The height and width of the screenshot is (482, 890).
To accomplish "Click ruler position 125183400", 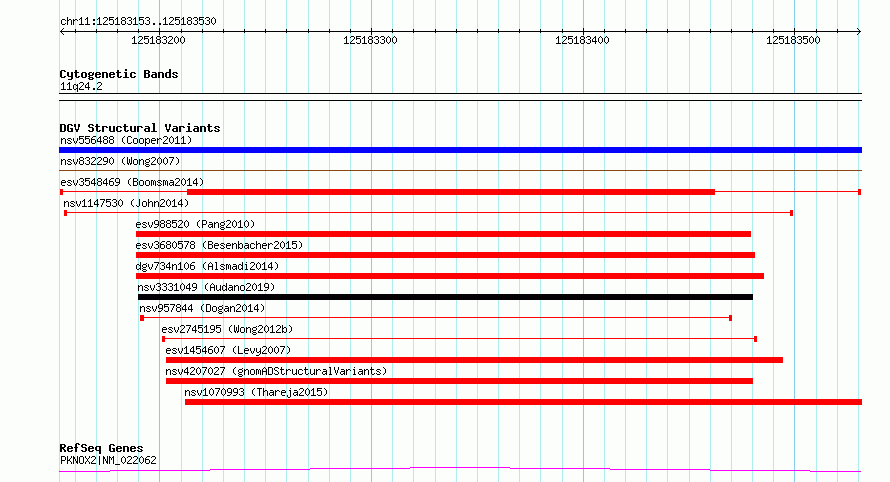I will point(582,40).
